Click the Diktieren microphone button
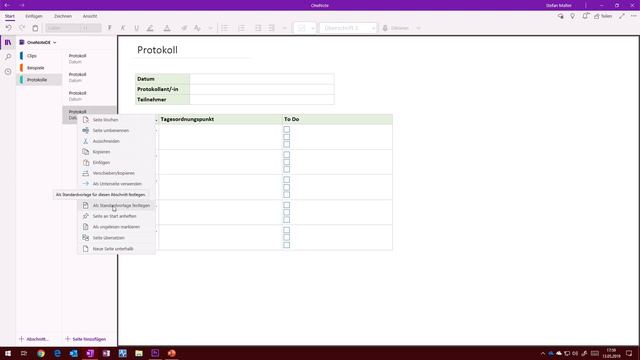 396,28
